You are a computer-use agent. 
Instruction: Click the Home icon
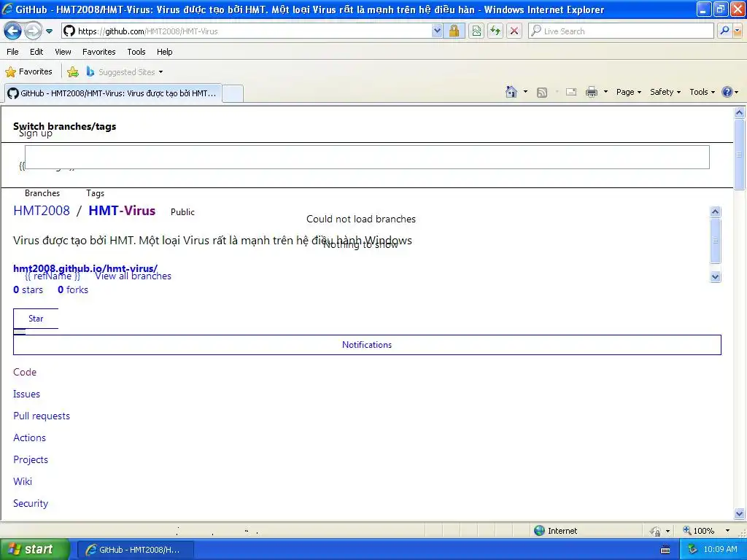[511, 92]
